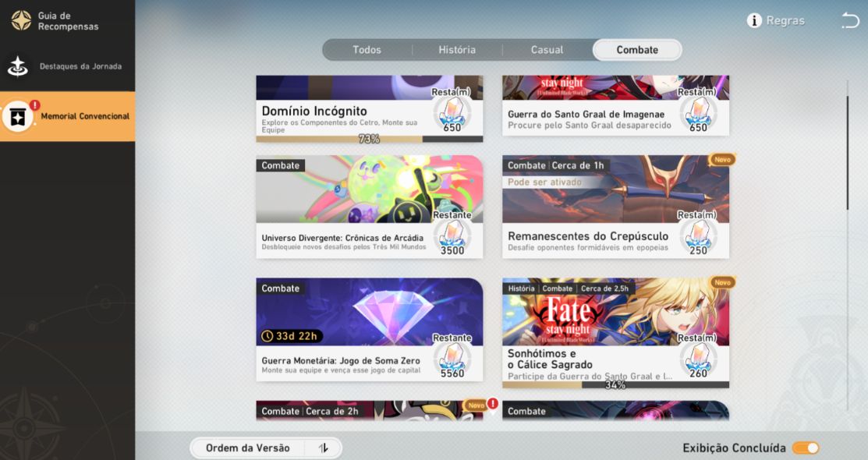Viewport: 868px width, 460px height.
Task: Click the sort order arrows icon
Action: pyautogui.click(x=324, y=448)
